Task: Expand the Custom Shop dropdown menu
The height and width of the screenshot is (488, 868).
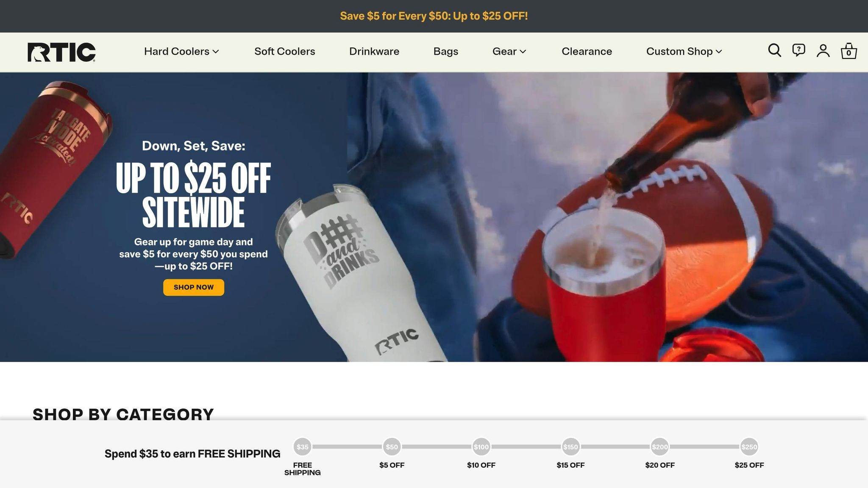Action: (684, 51)
